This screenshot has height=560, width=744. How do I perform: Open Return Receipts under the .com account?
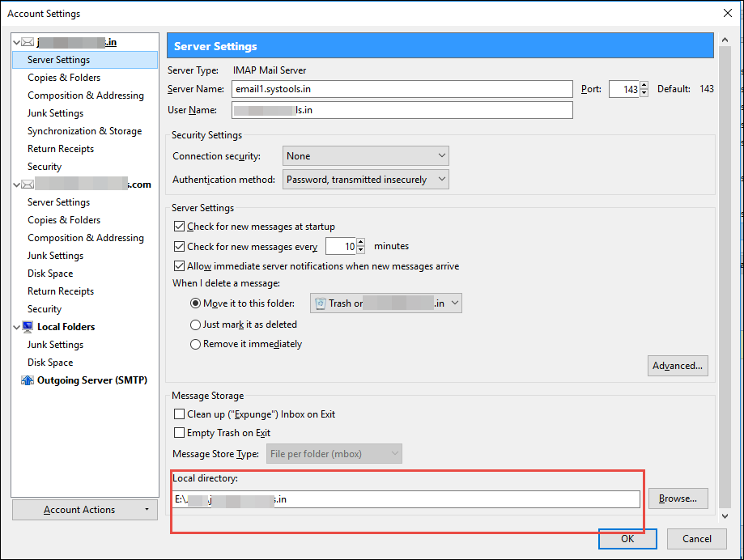click(61, 291)
